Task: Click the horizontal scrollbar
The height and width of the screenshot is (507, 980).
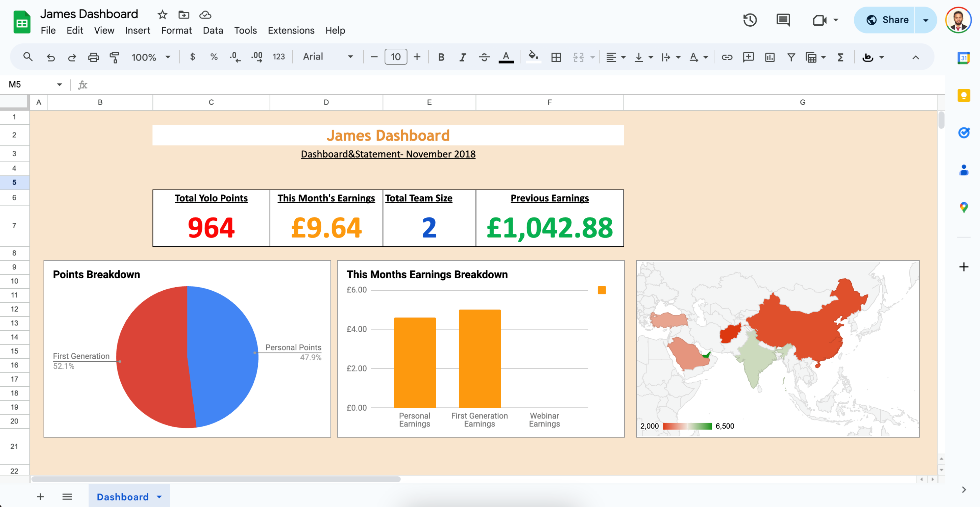Action: coord(216,479)
